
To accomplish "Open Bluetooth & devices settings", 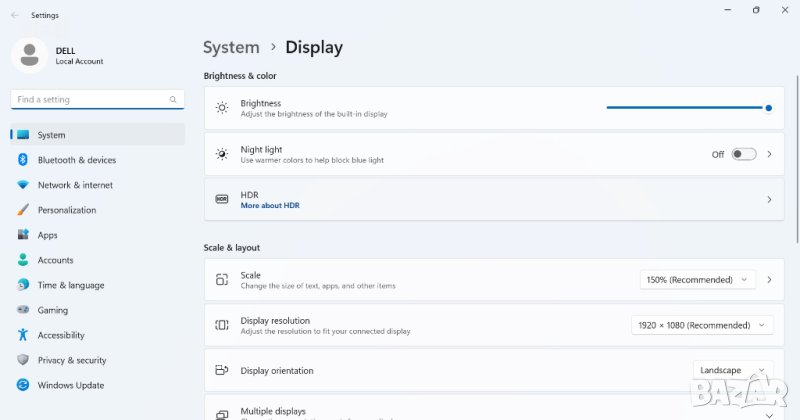I will [x=76, y=160].
